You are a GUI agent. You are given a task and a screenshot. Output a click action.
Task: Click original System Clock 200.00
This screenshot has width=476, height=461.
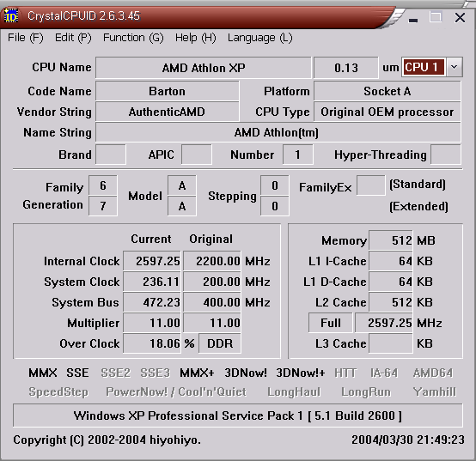tap(212, 282)
